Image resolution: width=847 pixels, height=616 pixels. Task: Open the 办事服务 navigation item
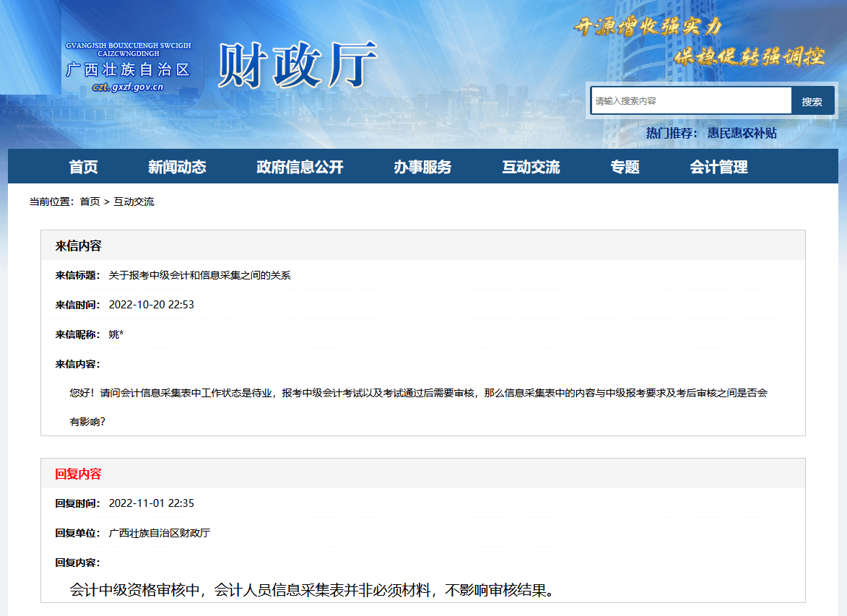click(422, 167)
